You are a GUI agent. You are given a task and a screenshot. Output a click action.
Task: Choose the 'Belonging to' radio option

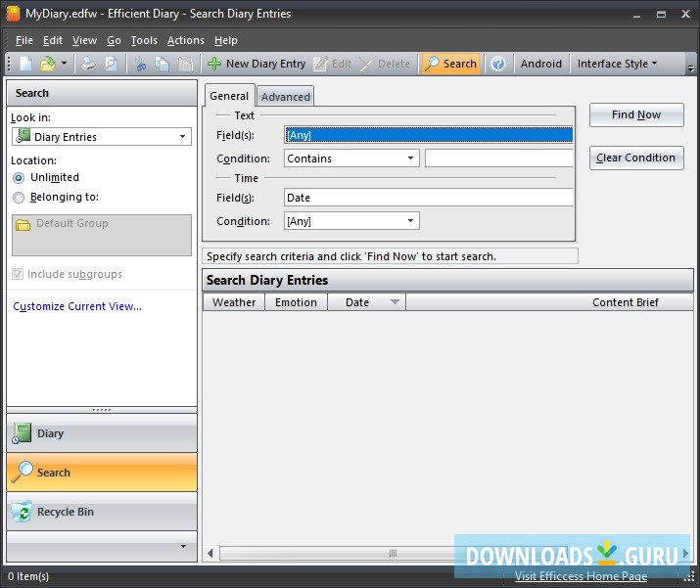click(x=19, y=198)
